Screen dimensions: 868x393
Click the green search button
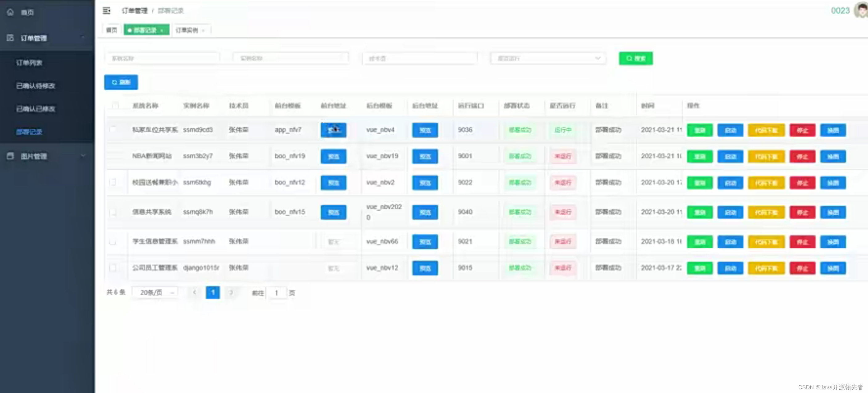click(x=636, y=58)
